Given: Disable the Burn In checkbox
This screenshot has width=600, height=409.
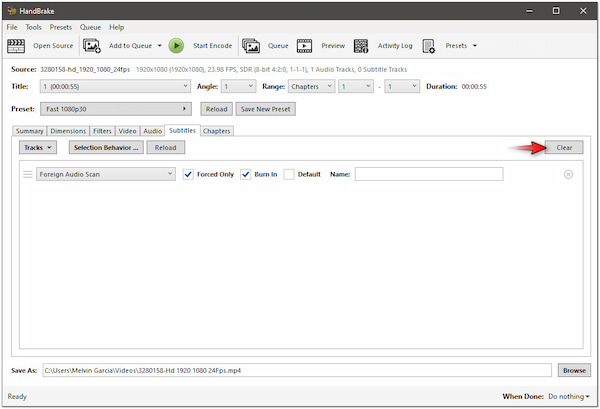Looking at the screenshot, I should tap(246, 174).
